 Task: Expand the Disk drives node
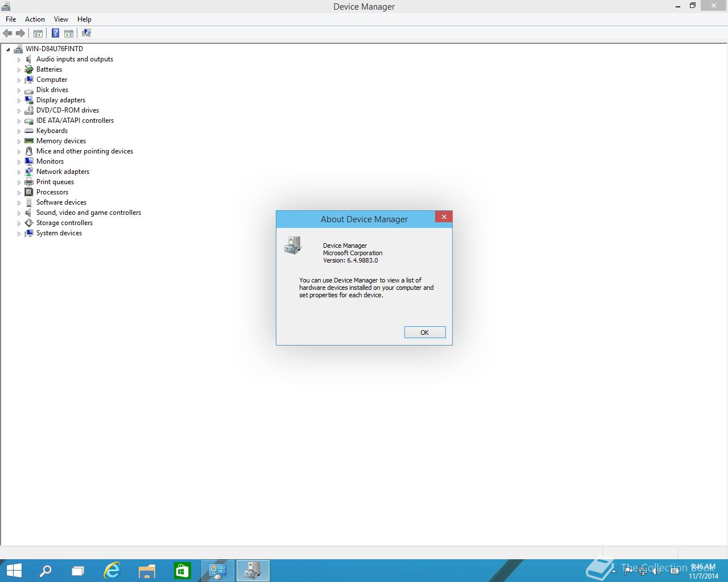(19, 90)
